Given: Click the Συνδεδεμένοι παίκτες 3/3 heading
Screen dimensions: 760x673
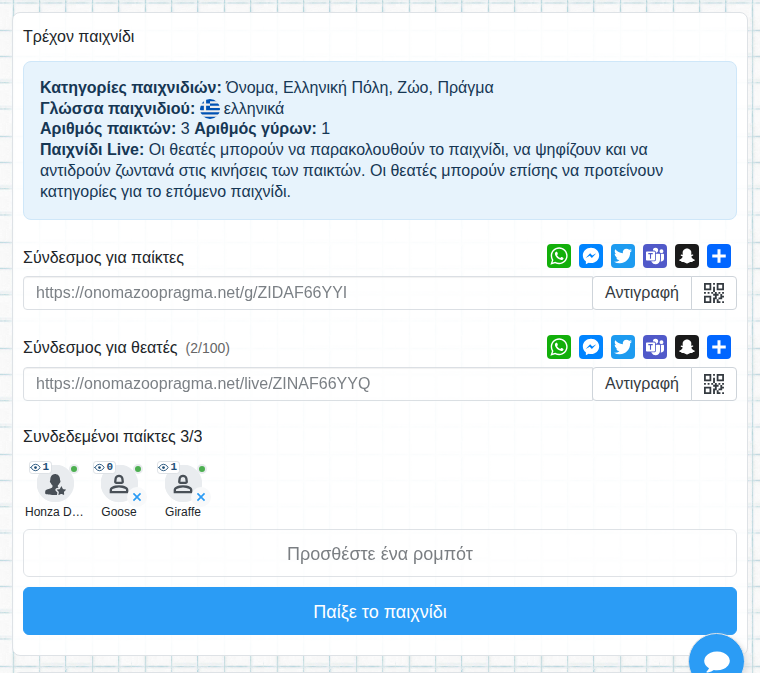Looking at the screenshot, I should pyautogui.click(x=112, y=437).
